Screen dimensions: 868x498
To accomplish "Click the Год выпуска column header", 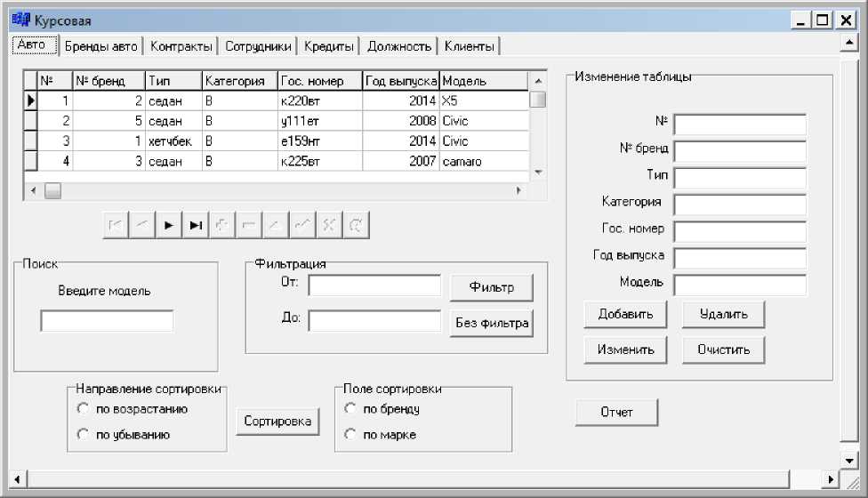I will tap(401, 81).
